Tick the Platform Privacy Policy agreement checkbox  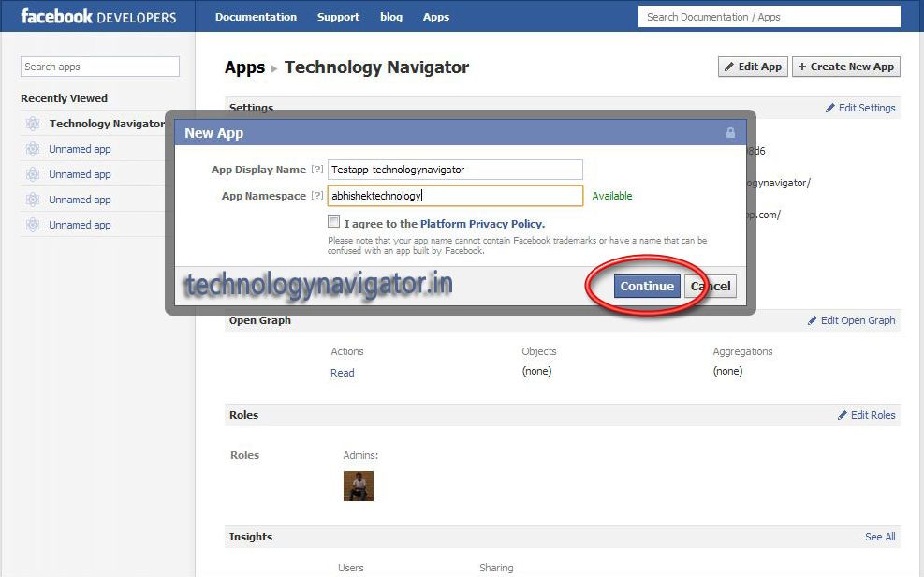click(333, 222)
